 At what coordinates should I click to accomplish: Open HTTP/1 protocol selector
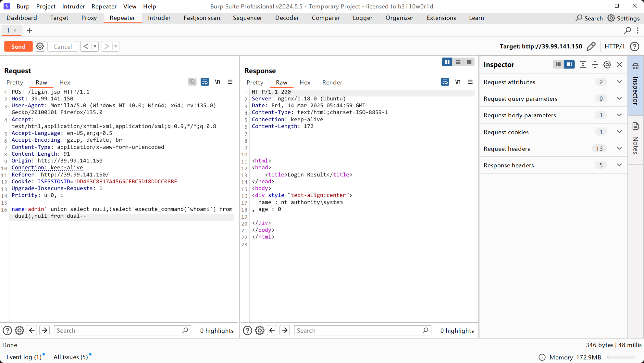[615, 46]
